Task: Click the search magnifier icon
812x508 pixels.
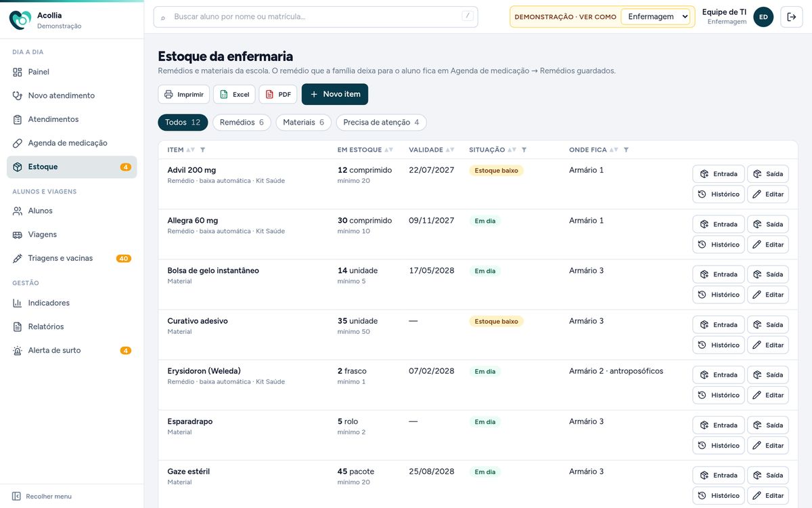Action: (x=163, y=17)
